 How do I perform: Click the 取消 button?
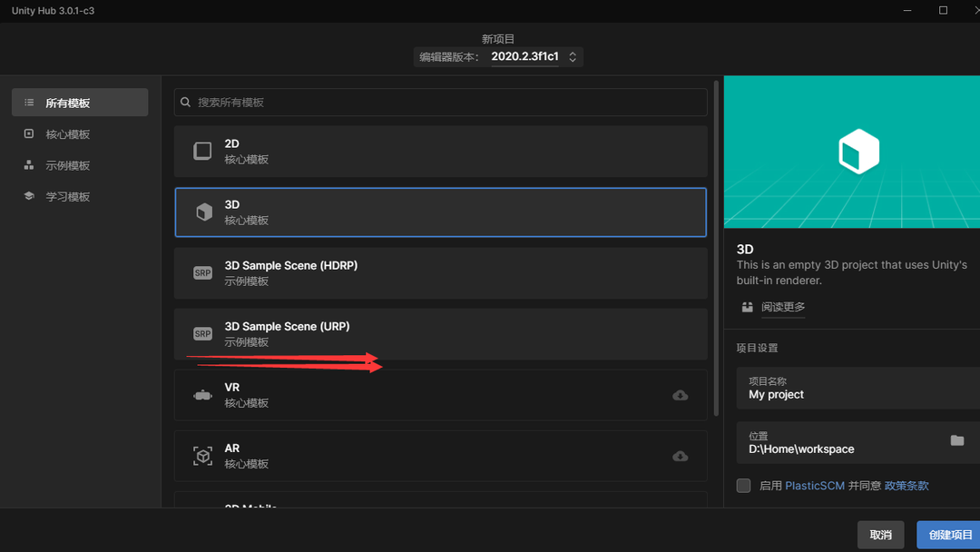point(880,535)
